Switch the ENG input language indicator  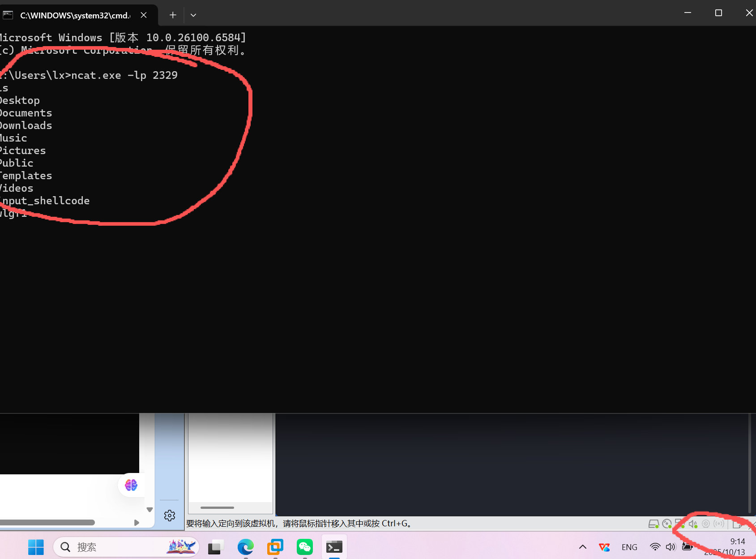[629, 547]
